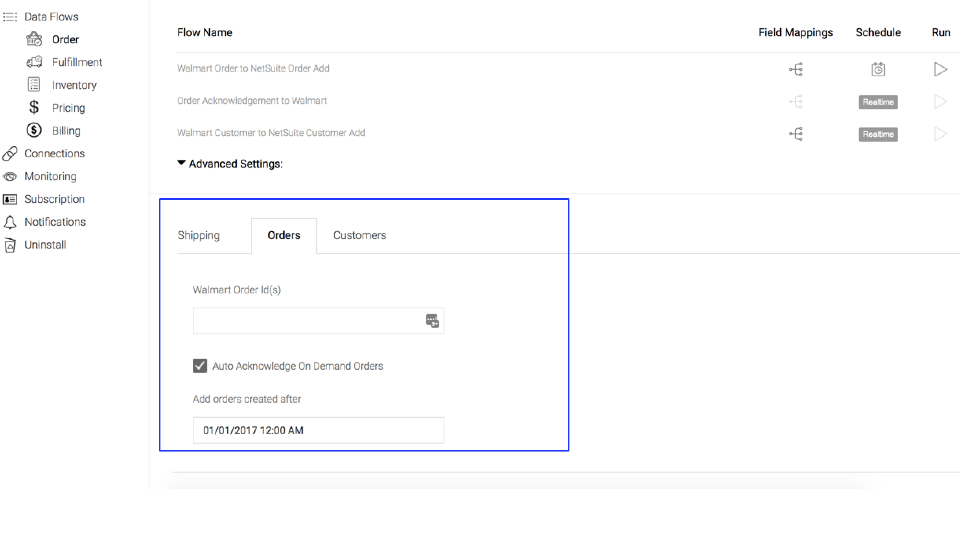980x553 pixels.
Task: Open the Notifications page
Action: (x=55, y=222)
